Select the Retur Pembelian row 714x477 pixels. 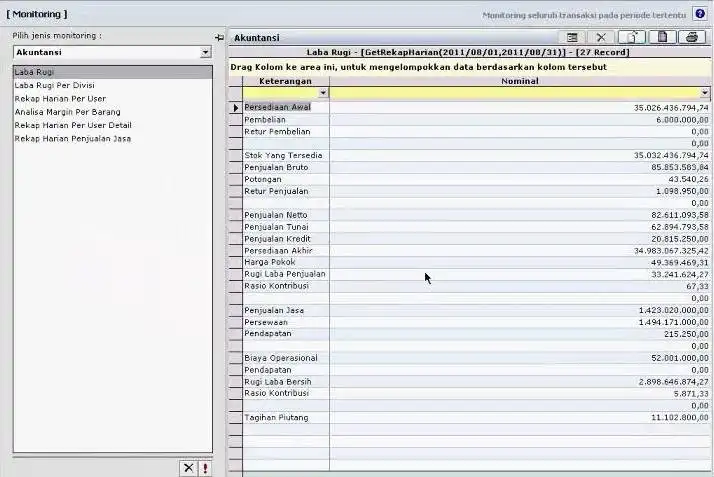pos(469,132)
